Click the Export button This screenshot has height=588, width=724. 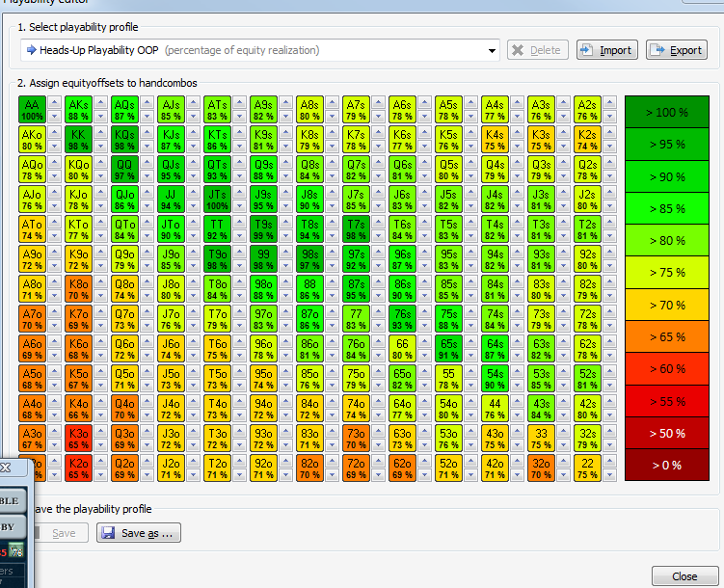[x=677, y=50]
